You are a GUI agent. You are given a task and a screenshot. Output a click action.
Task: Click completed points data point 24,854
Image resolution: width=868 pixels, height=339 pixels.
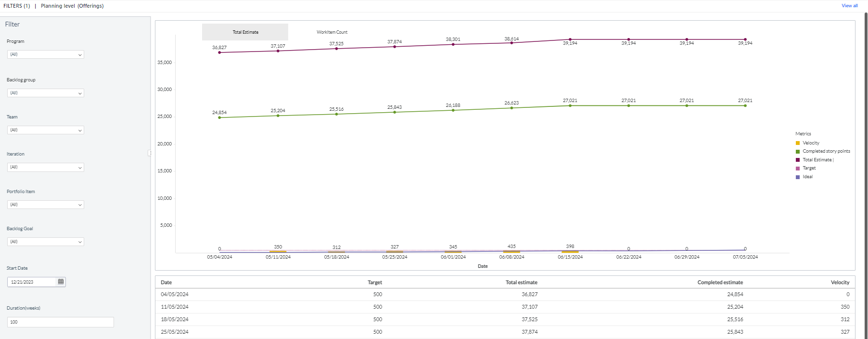(x=219, y=117)
